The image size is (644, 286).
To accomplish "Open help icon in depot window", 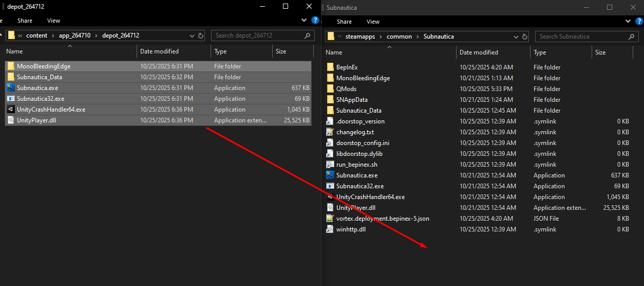I will pyautogui.click(x=315, y=21).
